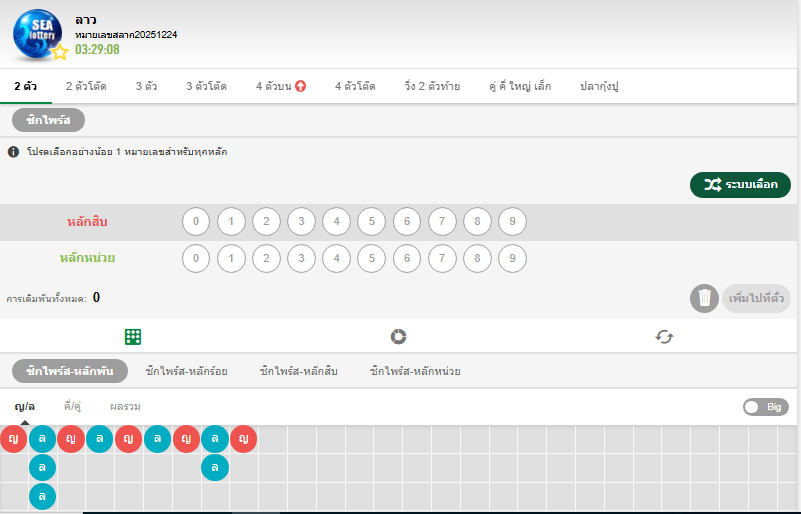Click the ระบบเลือก random pick button
801x514 pixels.
click(x=740, y=184)
